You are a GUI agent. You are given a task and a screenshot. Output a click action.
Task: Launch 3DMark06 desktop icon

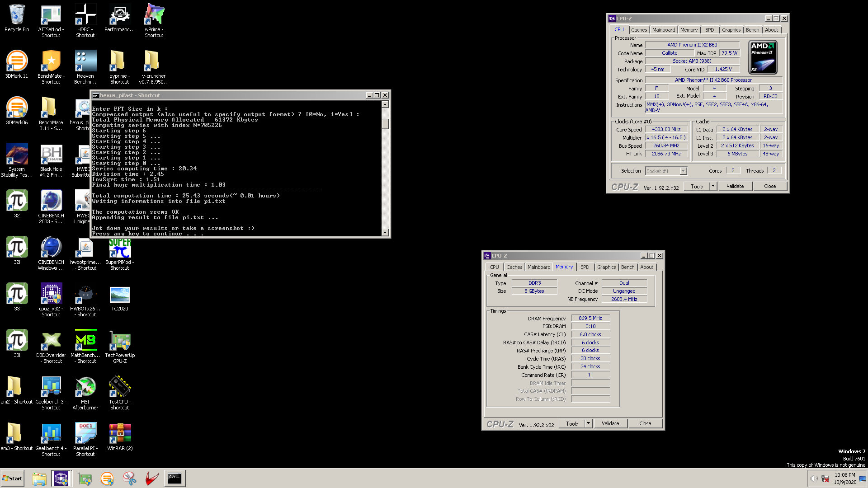coord(17,111)
